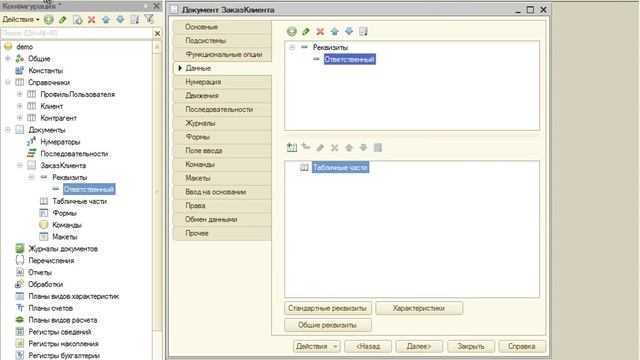Click pencil Edit icon in Configuration toolbar

coord(63,20)
